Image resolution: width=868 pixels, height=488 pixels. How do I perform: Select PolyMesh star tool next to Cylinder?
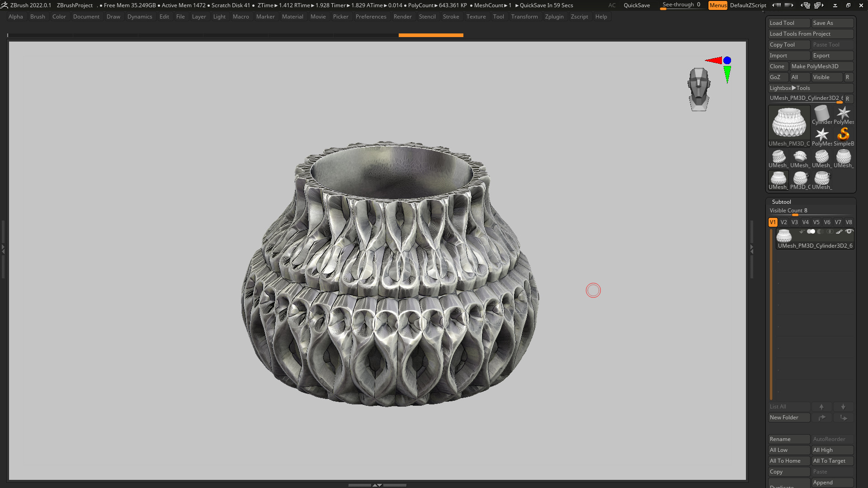tap(844, 115)
